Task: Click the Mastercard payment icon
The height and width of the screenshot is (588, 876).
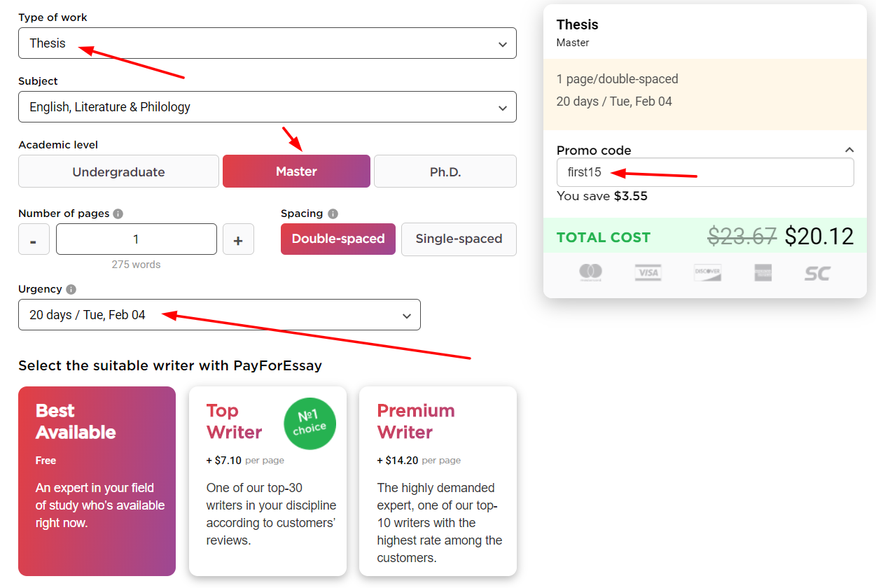Action: (591, 272)
